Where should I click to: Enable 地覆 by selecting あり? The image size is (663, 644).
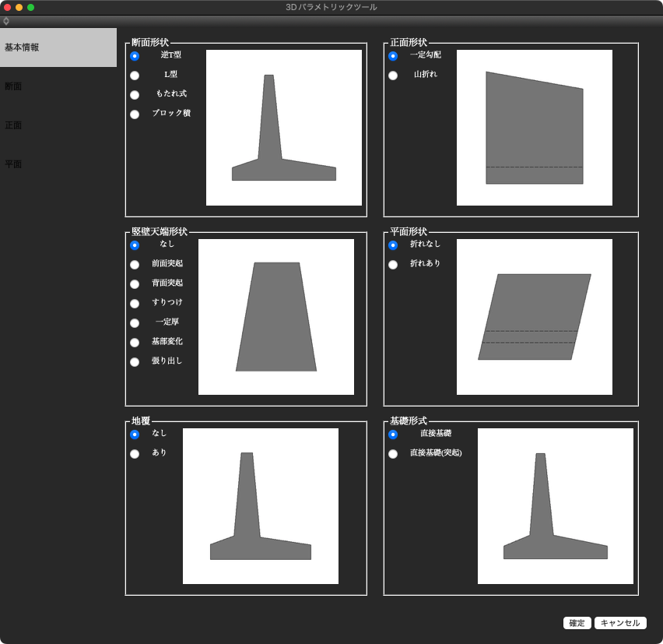point(135,454)
